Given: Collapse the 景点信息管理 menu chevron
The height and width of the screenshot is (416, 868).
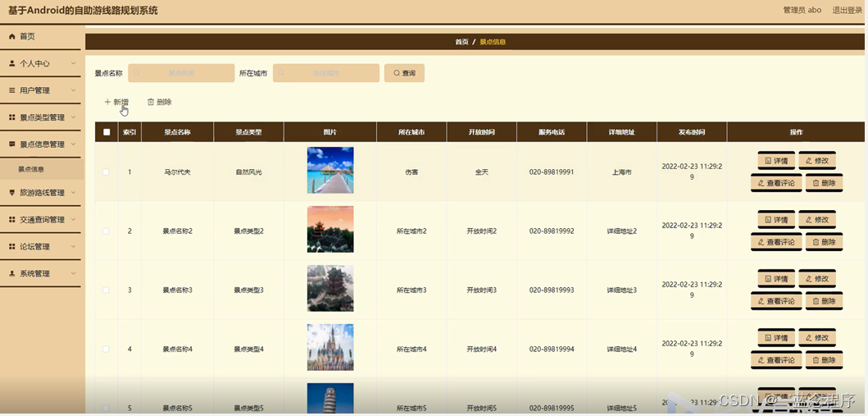Looking at the screenshot, I should click(x=74, y=144).
